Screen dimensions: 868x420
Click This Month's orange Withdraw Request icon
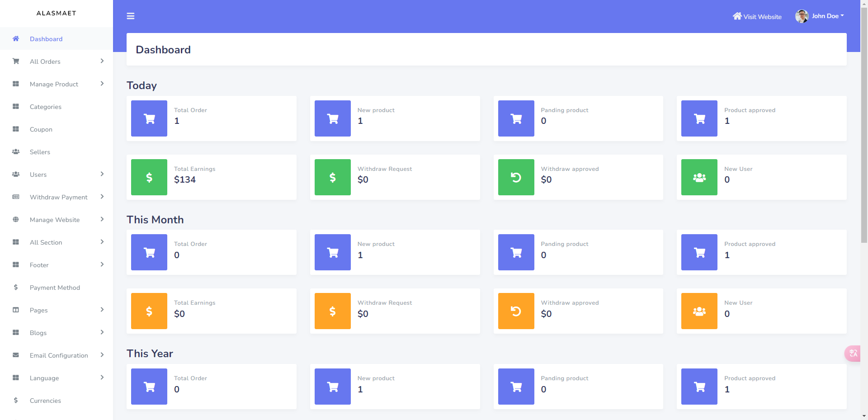[x=333, y=311]
